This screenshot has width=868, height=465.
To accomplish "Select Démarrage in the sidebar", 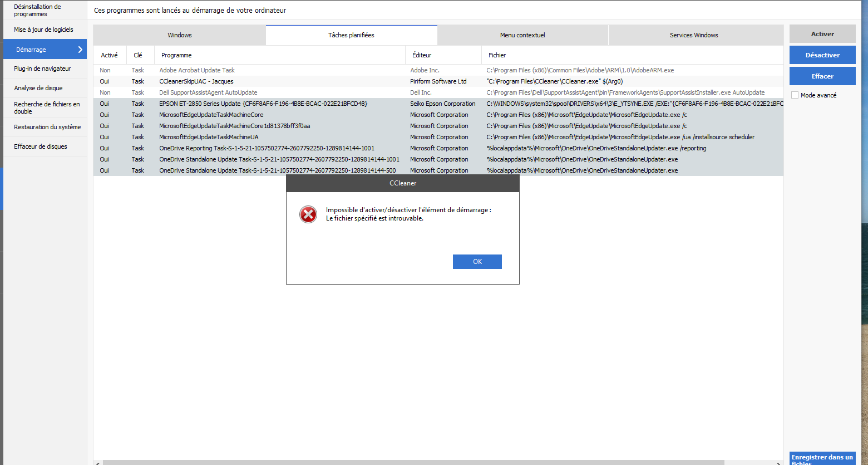I will 45,50.
